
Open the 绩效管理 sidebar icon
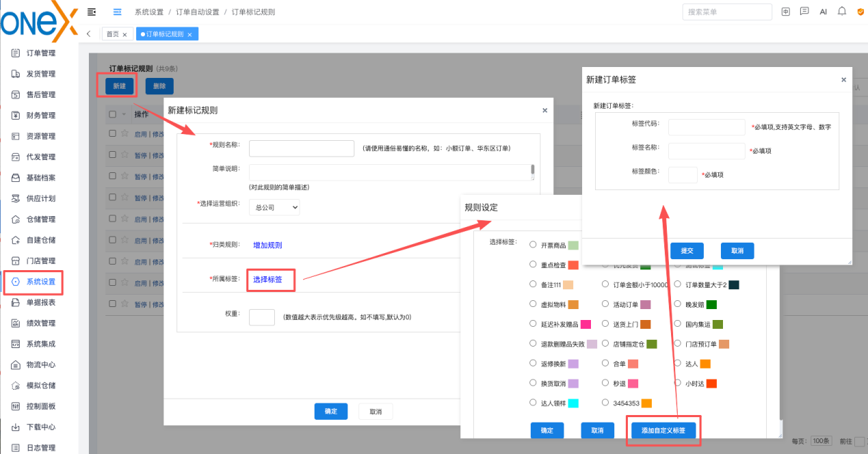pos(16,323)
